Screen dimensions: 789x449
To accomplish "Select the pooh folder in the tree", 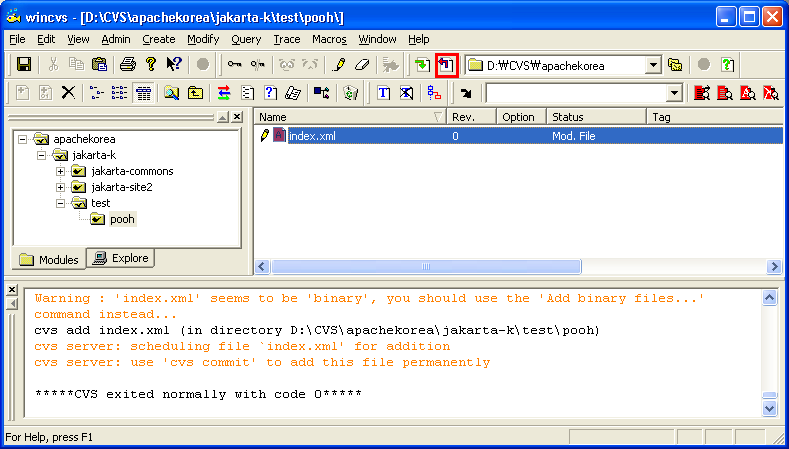I will [122, 219].
